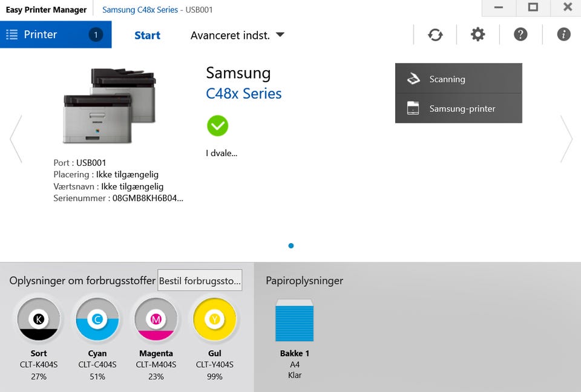Click the 51% cyan toner value
The width and height of the screenshot is (581, 392).
click(x=97, y=376)
